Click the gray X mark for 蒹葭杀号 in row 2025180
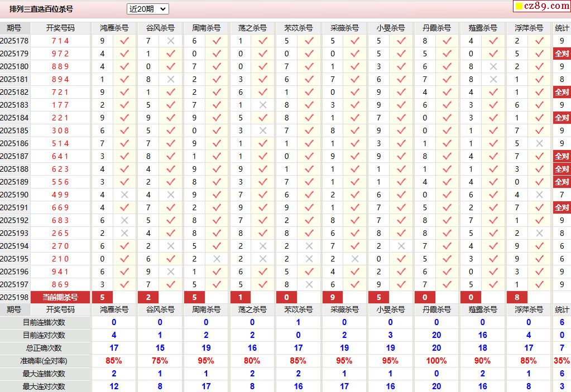 coord(493,66)
